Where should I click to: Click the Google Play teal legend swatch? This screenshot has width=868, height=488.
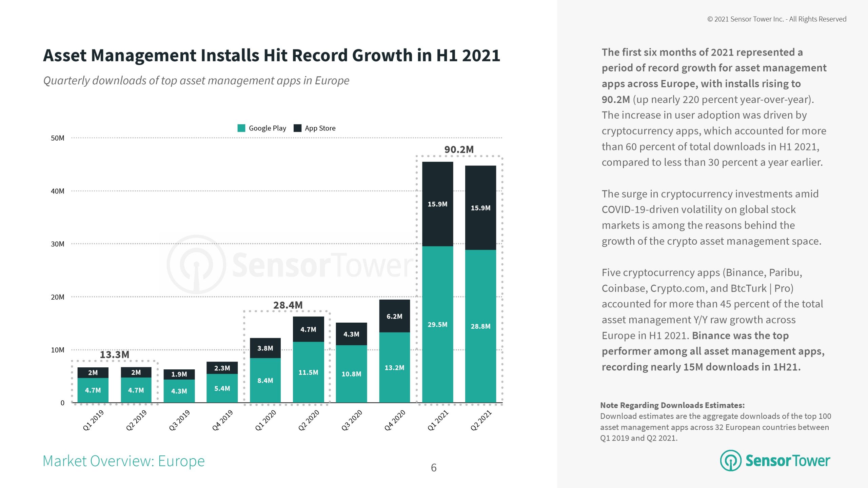(241, 128)
